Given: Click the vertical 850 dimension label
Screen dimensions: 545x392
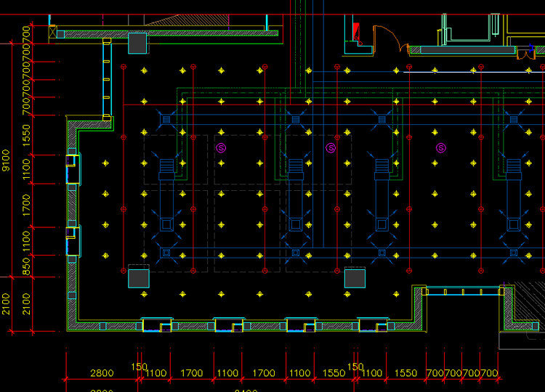Looking at the screenshot, I should pos(26,266).
